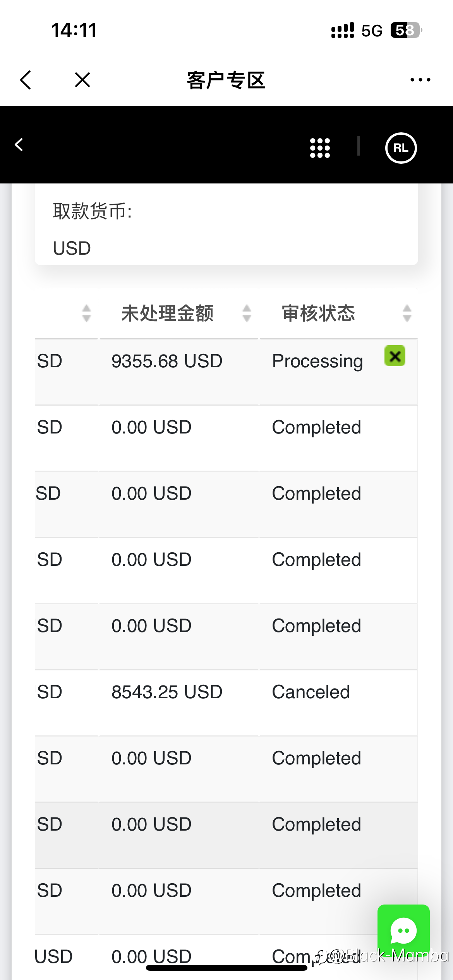Sort by 审核状态 column arrows

pyautogui.click(x=407, y=313)
